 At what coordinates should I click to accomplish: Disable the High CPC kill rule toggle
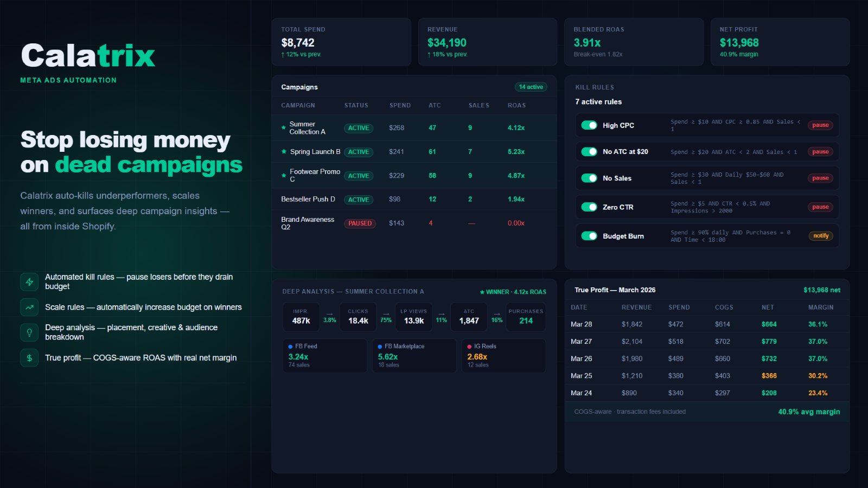(x=589, y=125)
